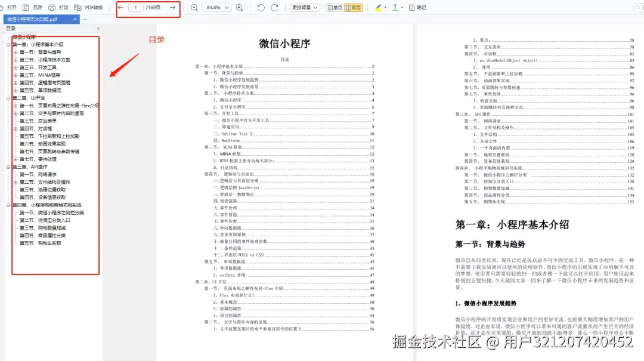
Task: Expand 第三节、MINA框架 in outline
Action: (16, 75)
